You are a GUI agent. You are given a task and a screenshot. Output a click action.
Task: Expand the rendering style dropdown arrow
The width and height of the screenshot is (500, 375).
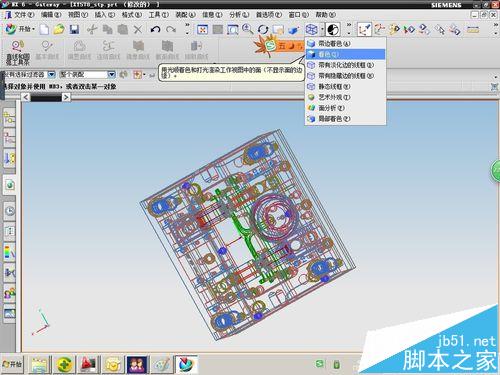(322, 30)
